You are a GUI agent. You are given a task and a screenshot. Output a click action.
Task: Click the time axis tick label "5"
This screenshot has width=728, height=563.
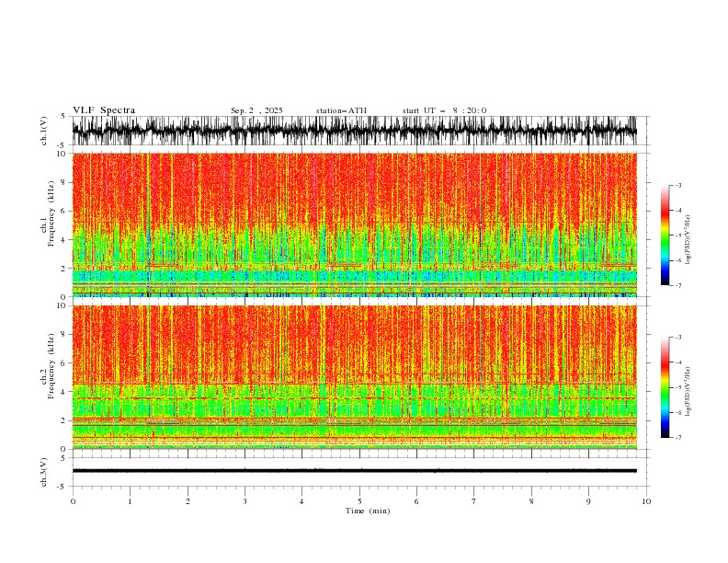(x=359, y=501)
